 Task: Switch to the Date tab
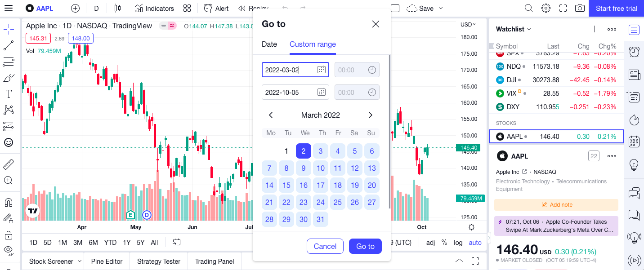269,44
